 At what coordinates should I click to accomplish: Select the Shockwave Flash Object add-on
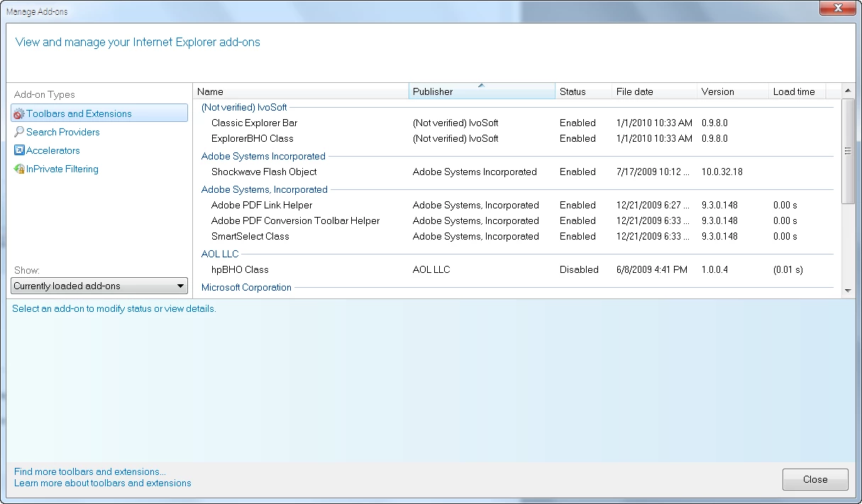(x=264, y=172)
